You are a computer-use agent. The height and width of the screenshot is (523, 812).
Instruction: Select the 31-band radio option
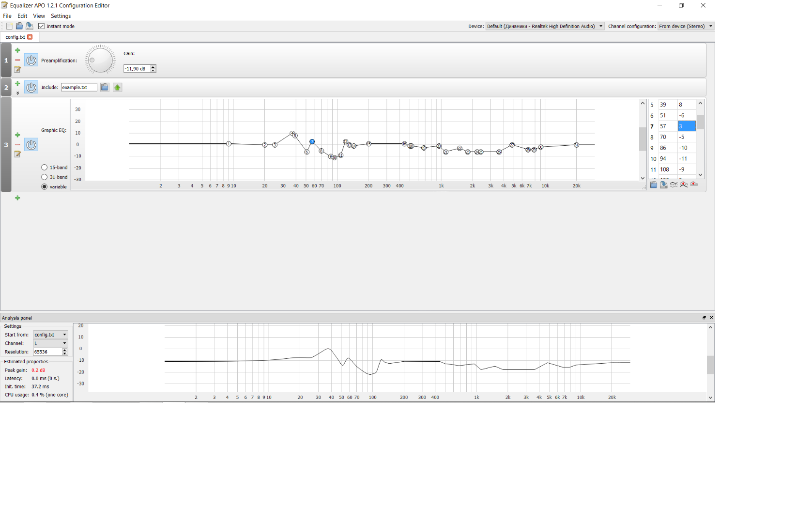click(45, 177)
